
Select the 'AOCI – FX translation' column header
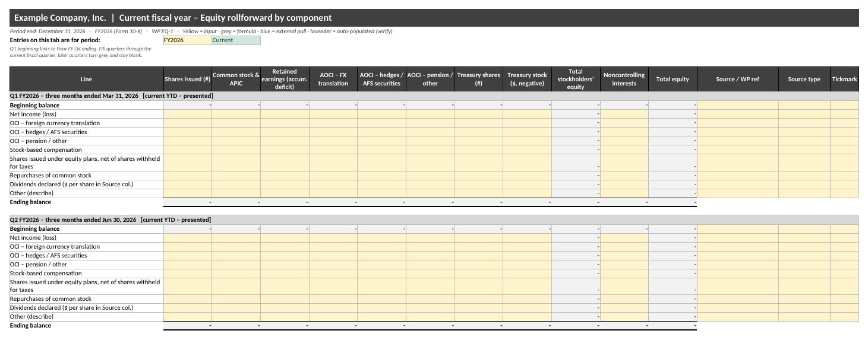[x=333, y=80]
